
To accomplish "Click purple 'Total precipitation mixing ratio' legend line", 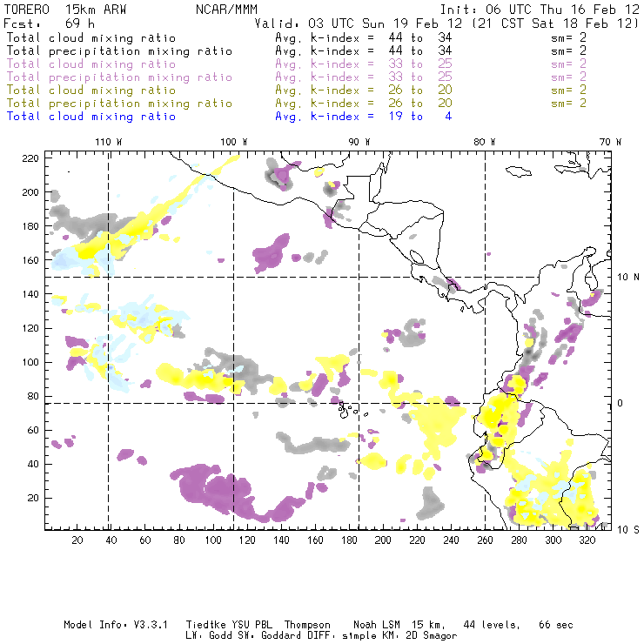I will 119,77.
